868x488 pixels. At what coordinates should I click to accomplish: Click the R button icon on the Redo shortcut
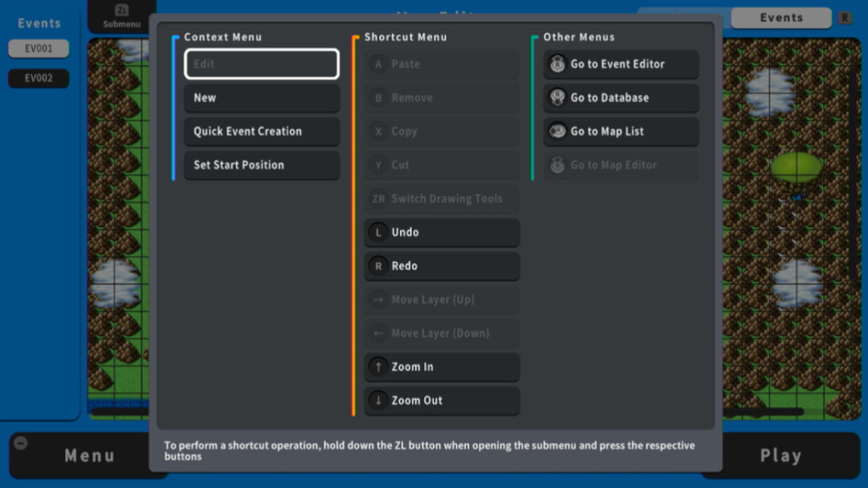pos(378,266)
